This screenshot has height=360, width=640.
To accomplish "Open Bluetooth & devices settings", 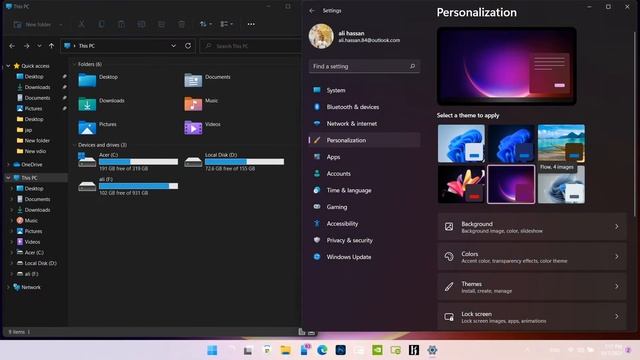I will coord(364,107).
